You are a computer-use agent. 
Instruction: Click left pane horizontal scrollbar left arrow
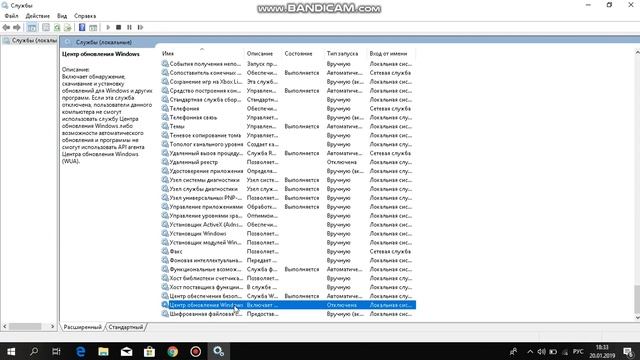pos(4,327)
